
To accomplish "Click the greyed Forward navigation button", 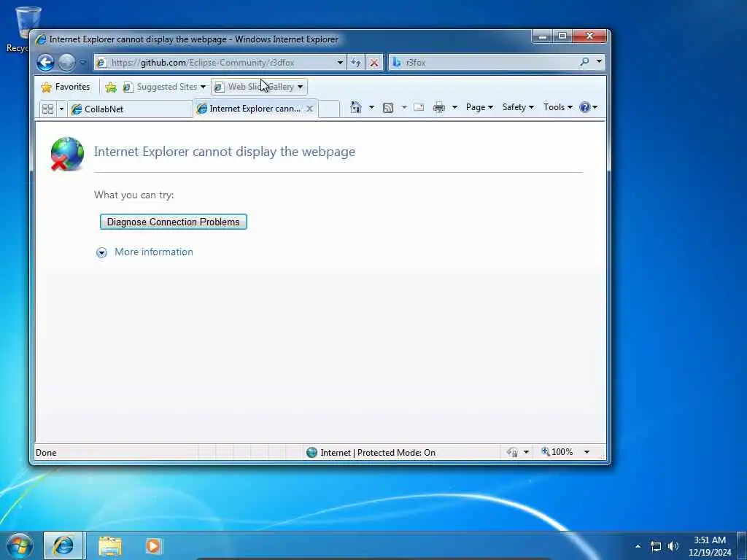I will point(66,63).
